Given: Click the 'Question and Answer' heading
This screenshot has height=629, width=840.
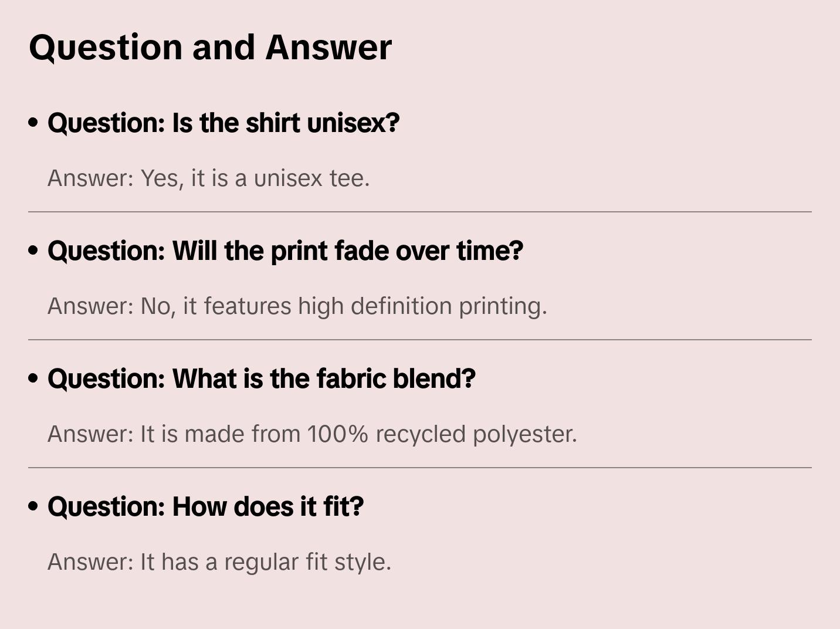Looking at the screenshot, I should pos(210,48).
